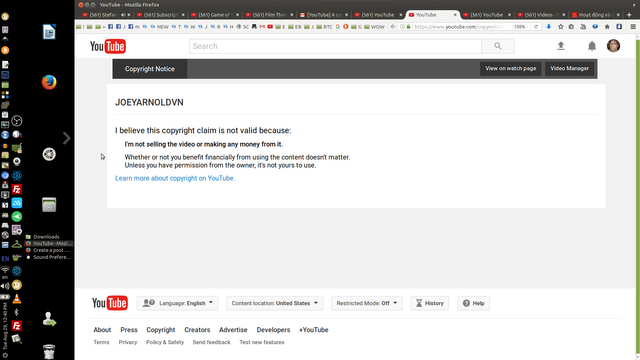Go to the Firefox home page

point(607,27)
